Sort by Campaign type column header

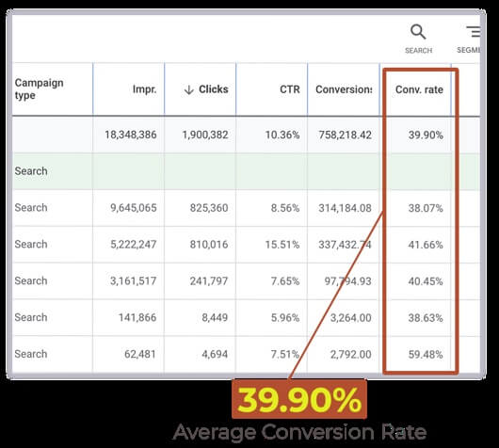(x=40, y=89)
